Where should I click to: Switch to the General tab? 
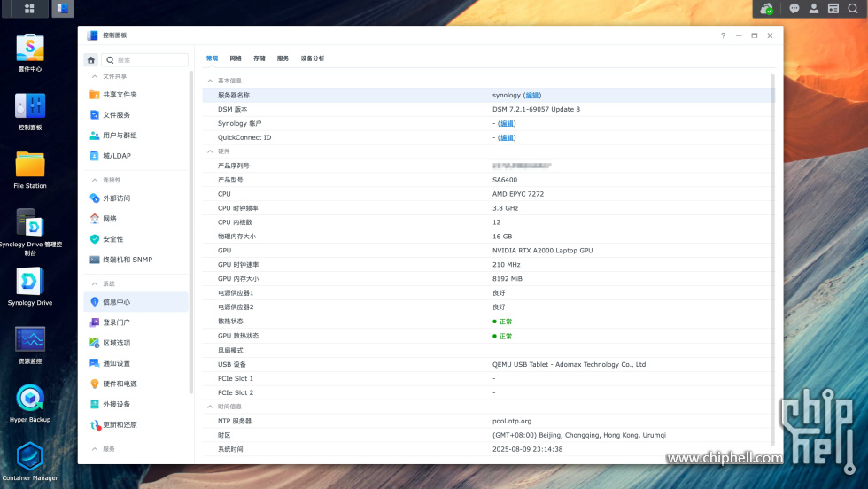(x=212, y=58)
